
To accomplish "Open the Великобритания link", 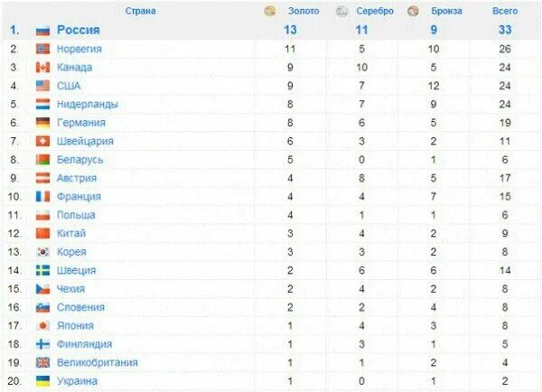I will coord(98,362).
